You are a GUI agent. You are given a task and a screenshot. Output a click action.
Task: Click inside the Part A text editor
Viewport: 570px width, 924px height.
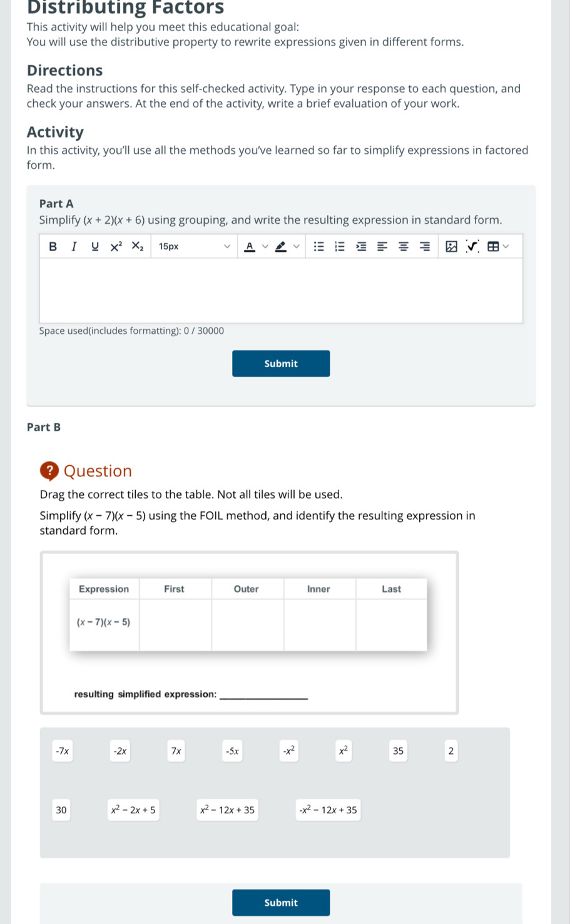tap(281, 289)
